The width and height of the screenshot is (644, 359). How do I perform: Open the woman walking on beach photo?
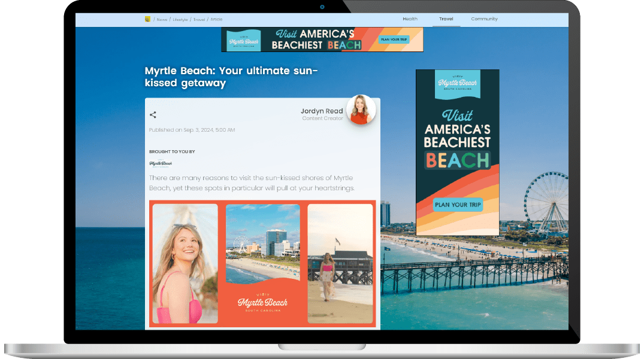[x=340, y=264]
